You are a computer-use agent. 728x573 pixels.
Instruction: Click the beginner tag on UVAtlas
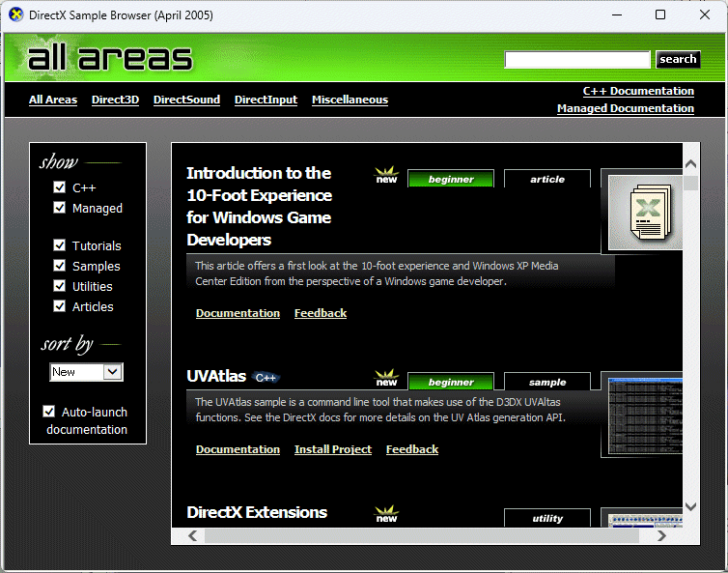[x=451, y=382]
